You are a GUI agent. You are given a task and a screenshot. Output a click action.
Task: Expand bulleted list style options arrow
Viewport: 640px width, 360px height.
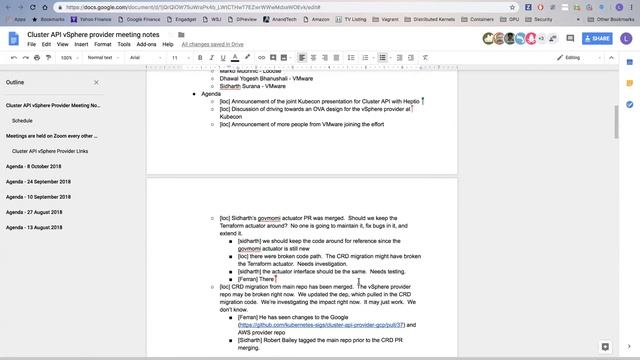click(391, 58)
